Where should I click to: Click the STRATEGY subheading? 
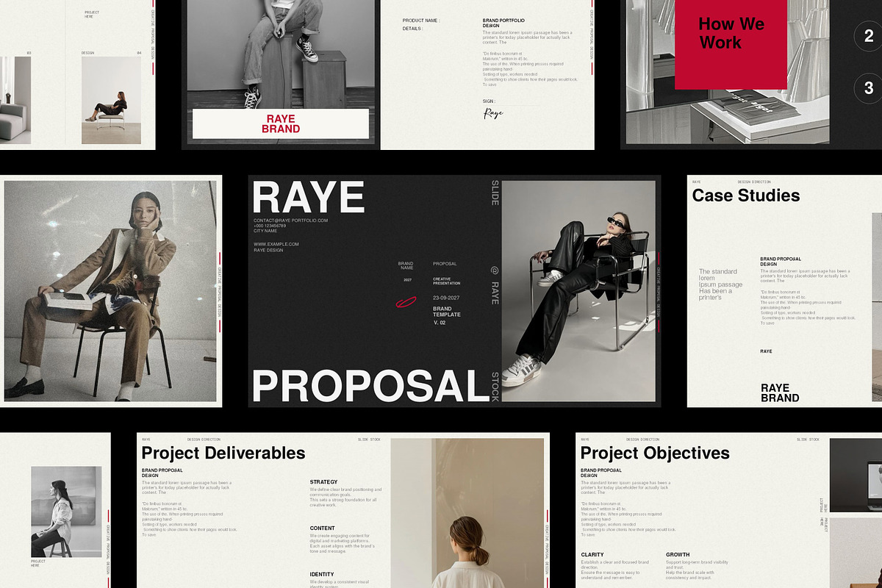pos(324,482)
